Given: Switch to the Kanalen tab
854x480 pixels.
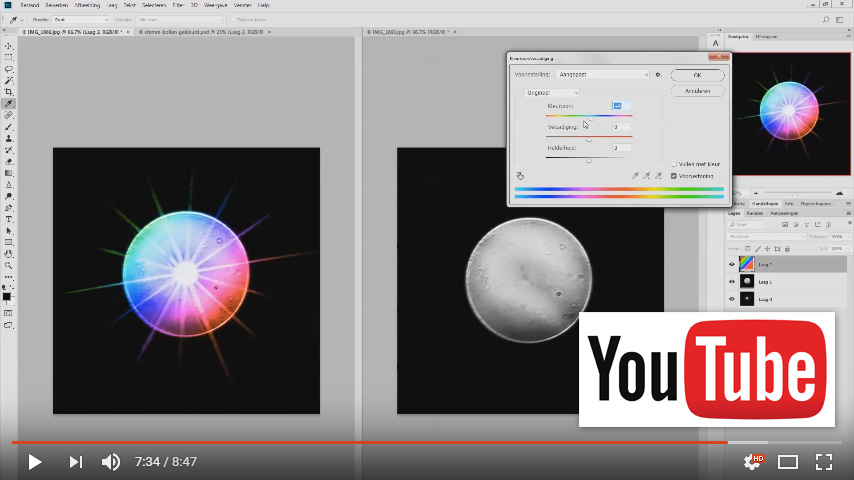Looking at the screenshot, I should pos(755,213).
